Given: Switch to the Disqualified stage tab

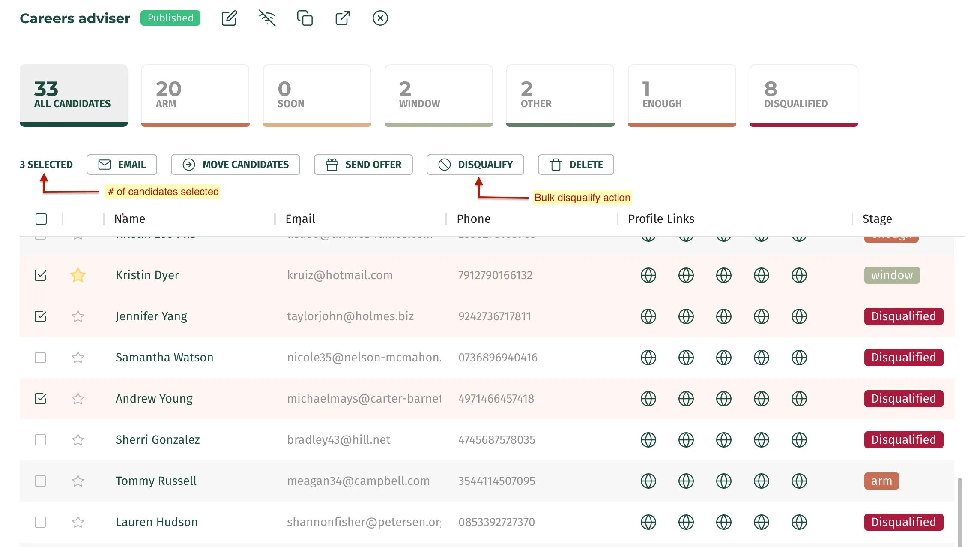Looking at the screenshot, I should pyautogui.click(x=804, y=96).
